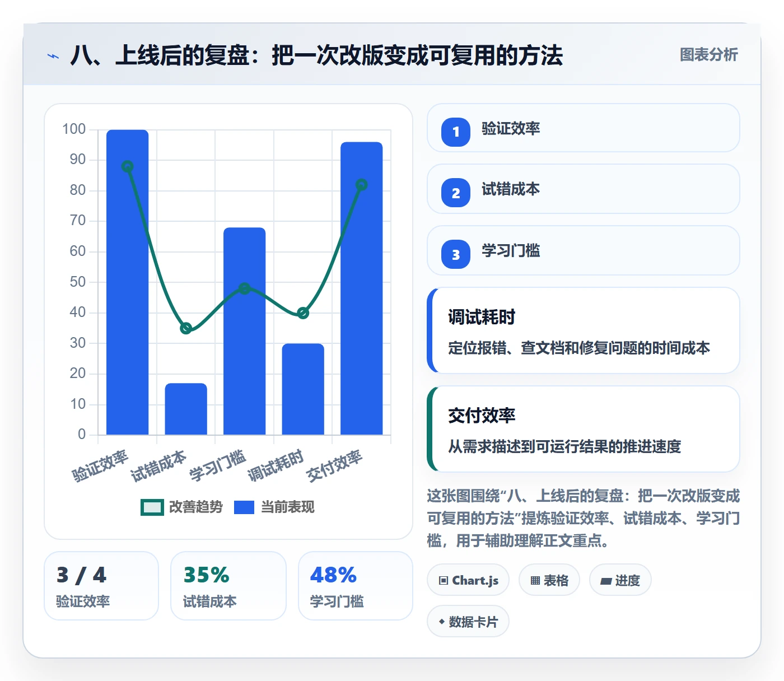
Task: Click the lightning bolt icon beside the title
Action: coord(53,56)
